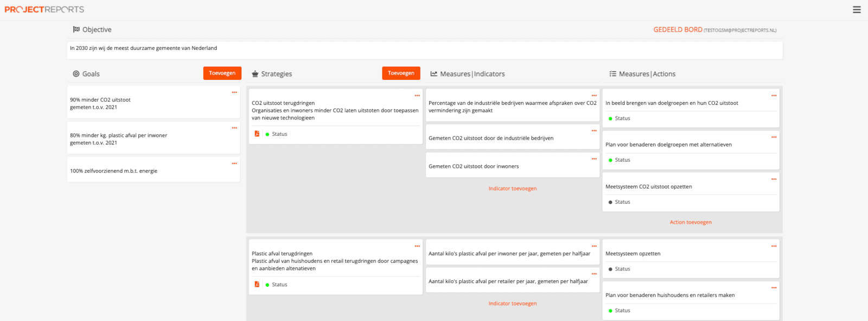Open options menu for 90% minder CO2 uitstoot goal

pos(234,92)
